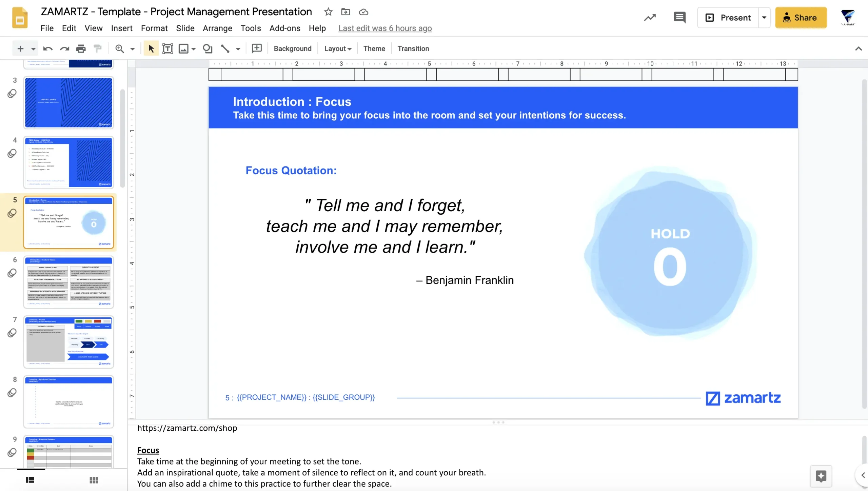Click the Add comment toolbar icon
Screen dimensions: 868x491
257,48
